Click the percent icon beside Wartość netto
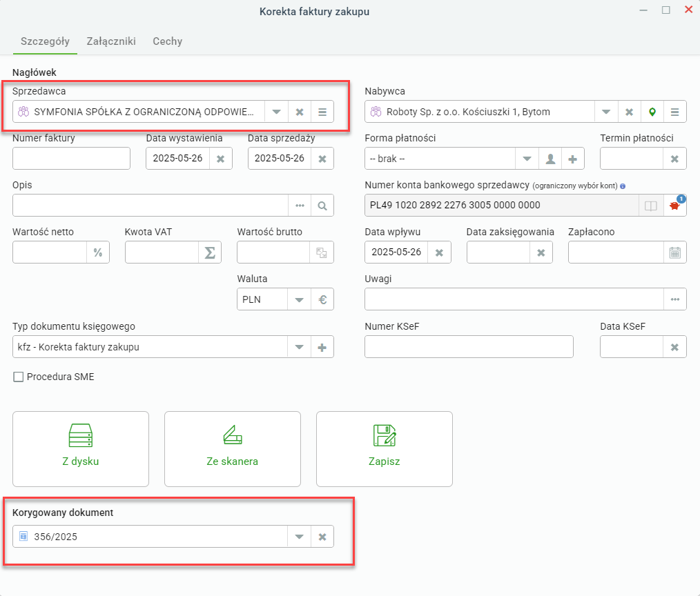 98,252
